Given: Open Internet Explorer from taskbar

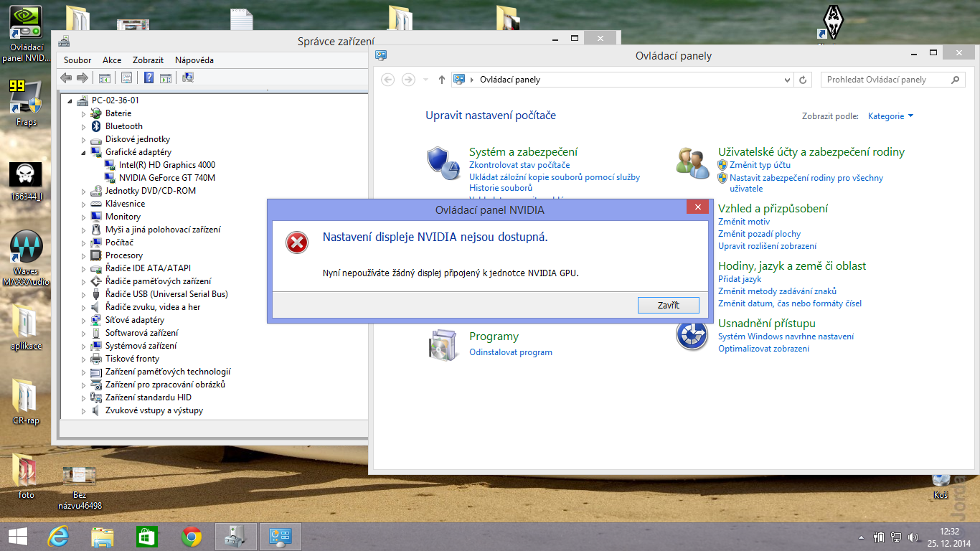Looking at the screenshot, I should point(58,537).
